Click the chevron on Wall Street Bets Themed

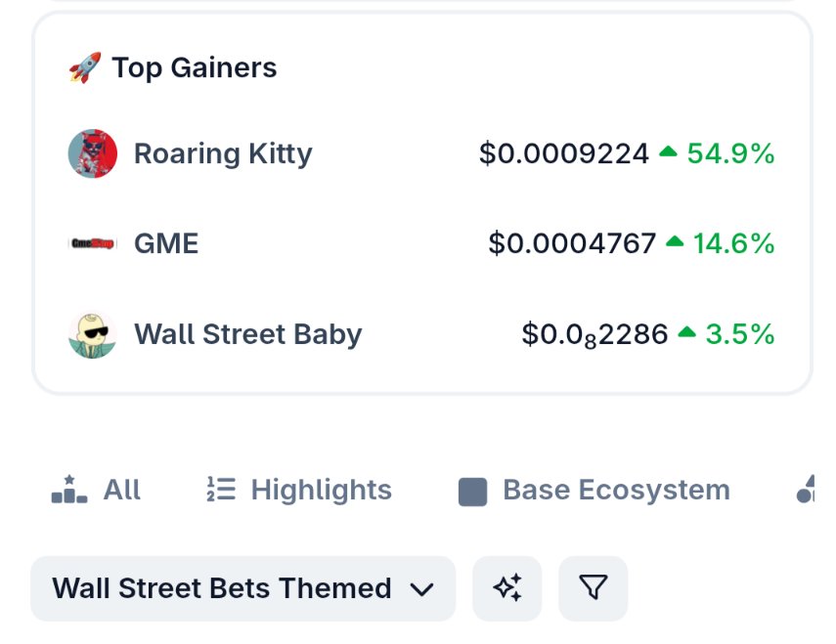coord(421,589)
